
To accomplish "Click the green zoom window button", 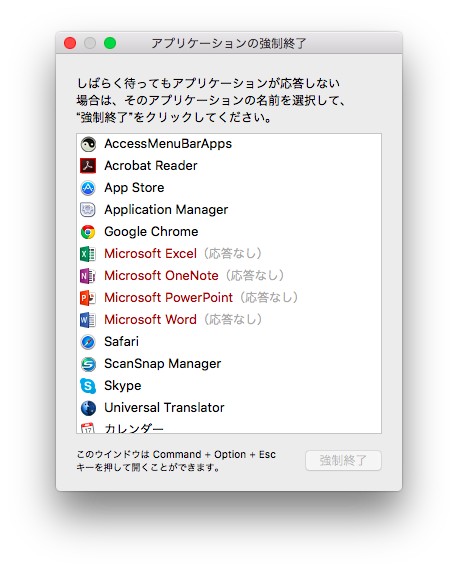I will point(110,43).
